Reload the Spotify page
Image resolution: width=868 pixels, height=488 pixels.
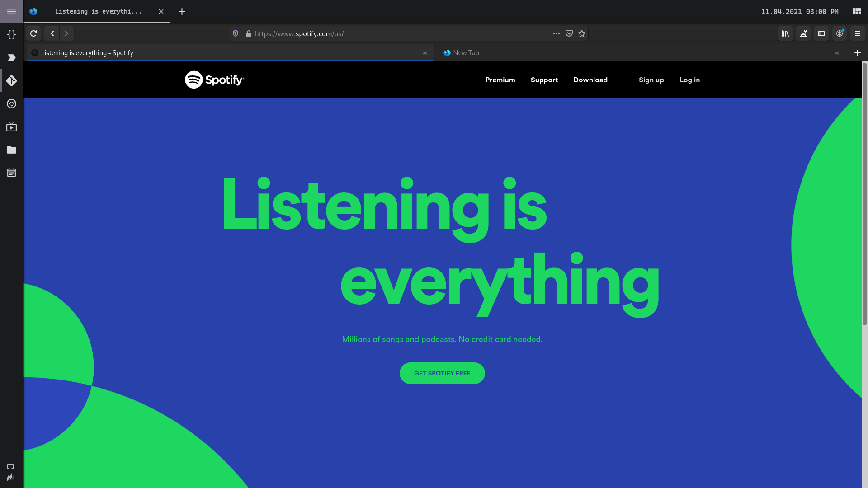coord(33,33)
